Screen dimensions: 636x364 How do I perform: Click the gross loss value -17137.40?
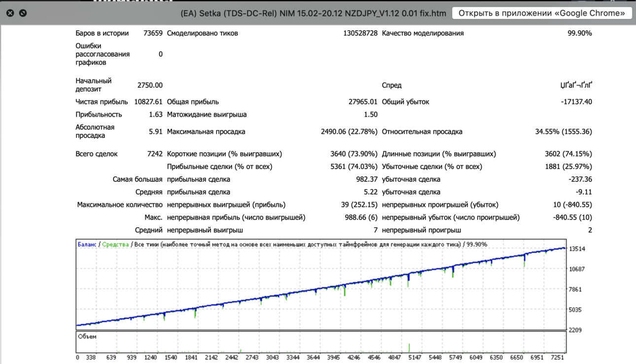[x=576, y=101]
